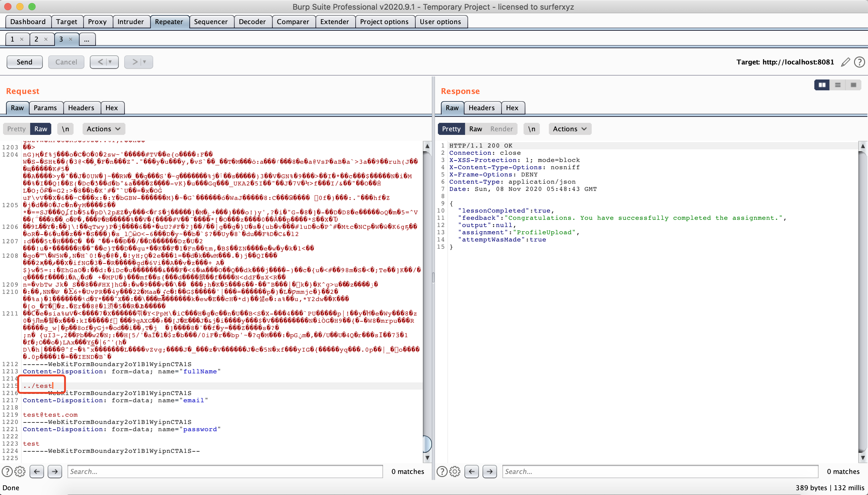Go to next response search match arrow
The width and height of the screenshot is (868, 495).
pyautogui.click(x=490, y=472)
